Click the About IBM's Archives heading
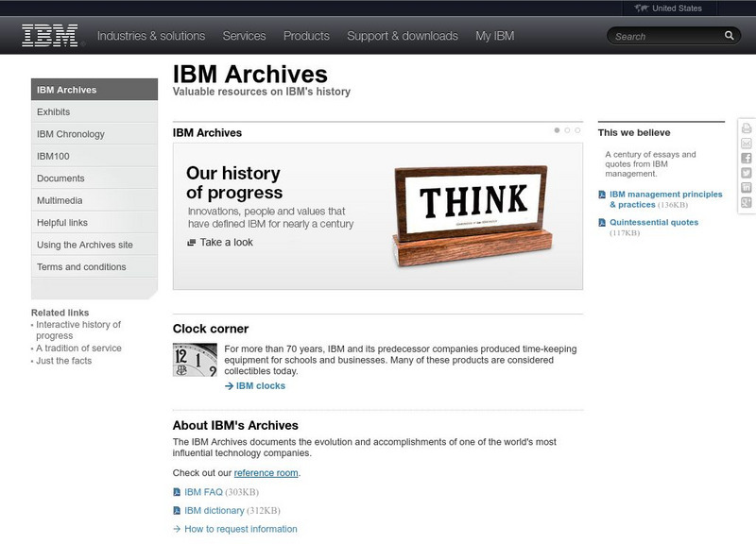This screenshot has width=756, height=544. [235, 425]
